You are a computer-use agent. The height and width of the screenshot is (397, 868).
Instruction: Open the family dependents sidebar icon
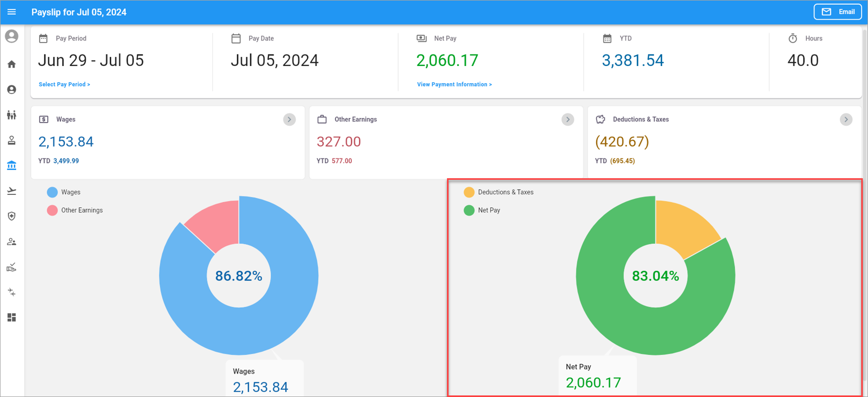[11, 115]
